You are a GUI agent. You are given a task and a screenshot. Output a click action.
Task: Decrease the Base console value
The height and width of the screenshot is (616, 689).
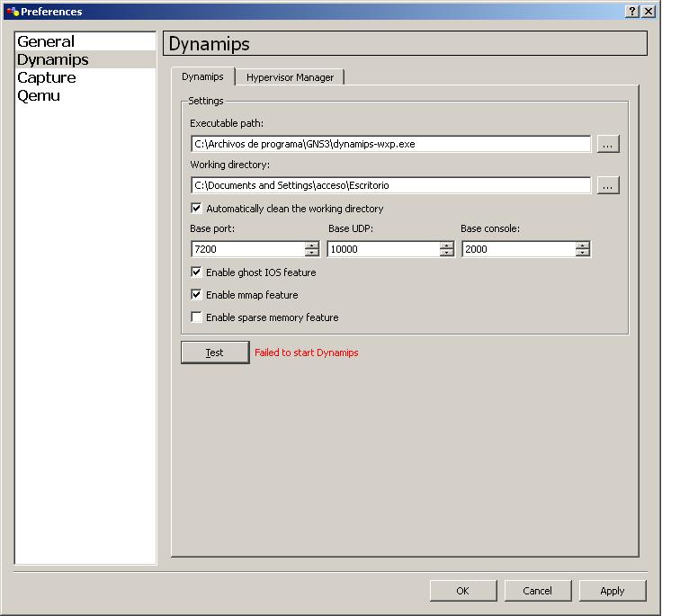point(582,253)
